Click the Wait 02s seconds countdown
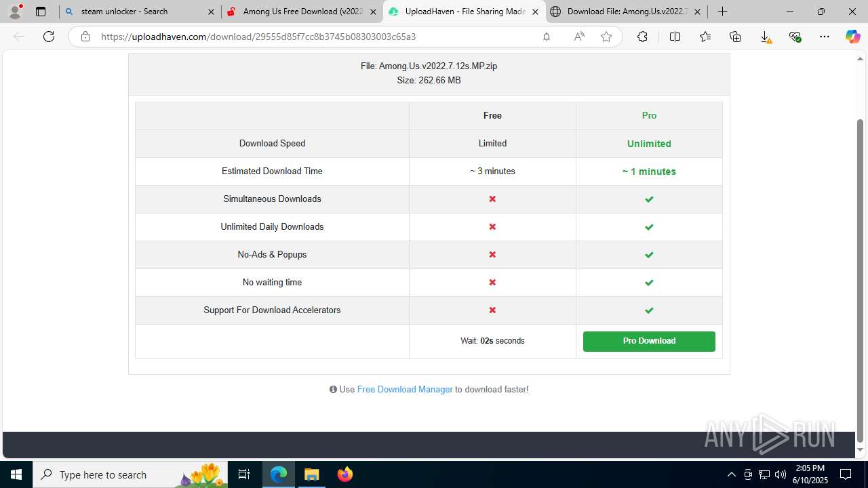868x488 pixels. [x=492, y=341]
